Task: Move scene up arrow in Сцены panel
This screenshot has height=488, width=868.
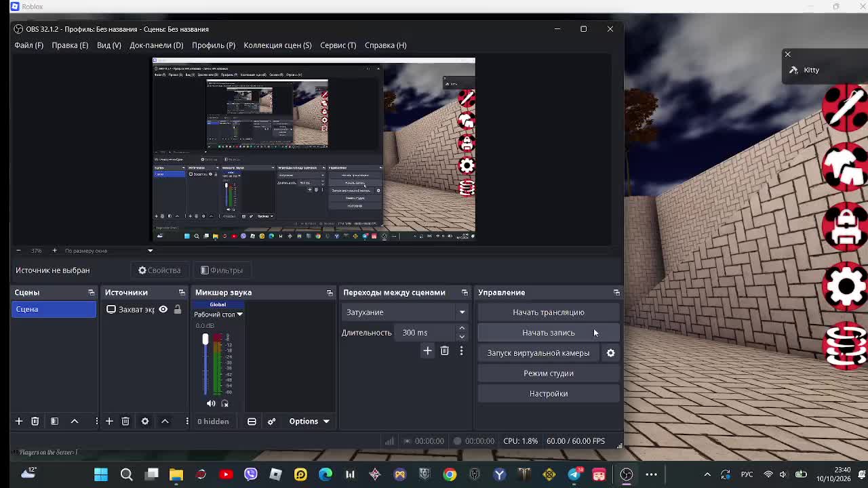Action: point(75,421)
